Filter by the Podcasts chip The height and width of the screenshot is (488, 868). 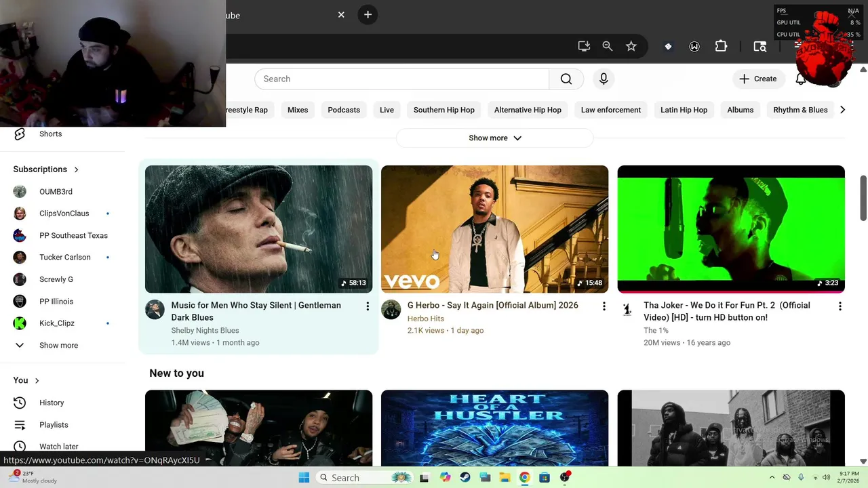click(x=343, y=110)
